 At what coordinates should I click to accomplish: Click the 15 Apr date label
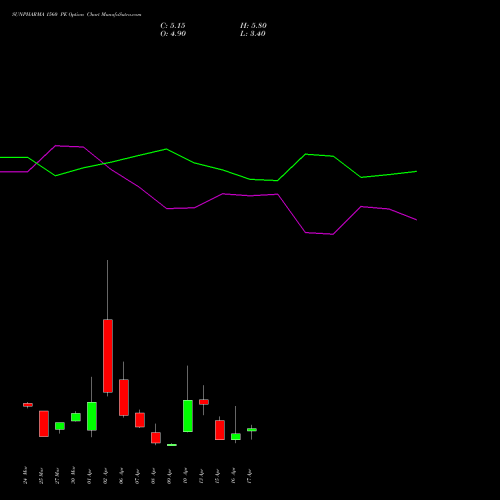coord(217,476)
